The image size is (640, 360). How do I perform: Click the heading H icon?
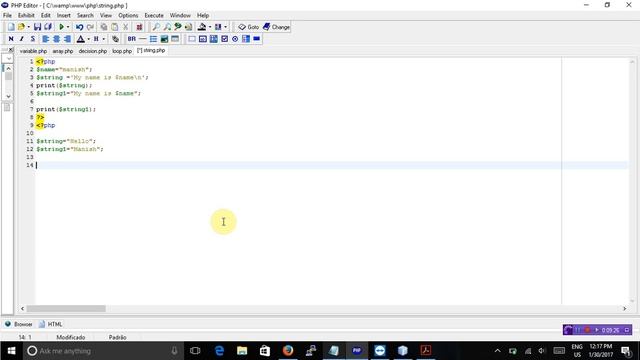coord(96,39)
